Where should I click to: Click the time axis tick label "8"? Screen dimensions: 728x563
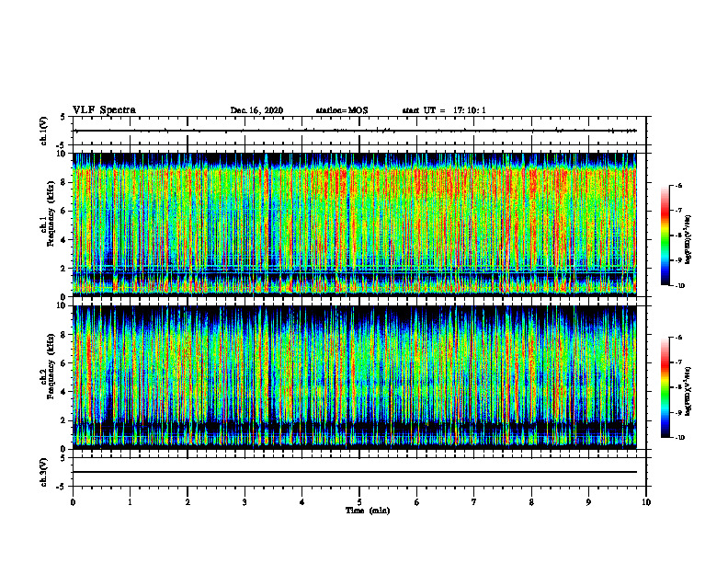[x=531, y=502]
